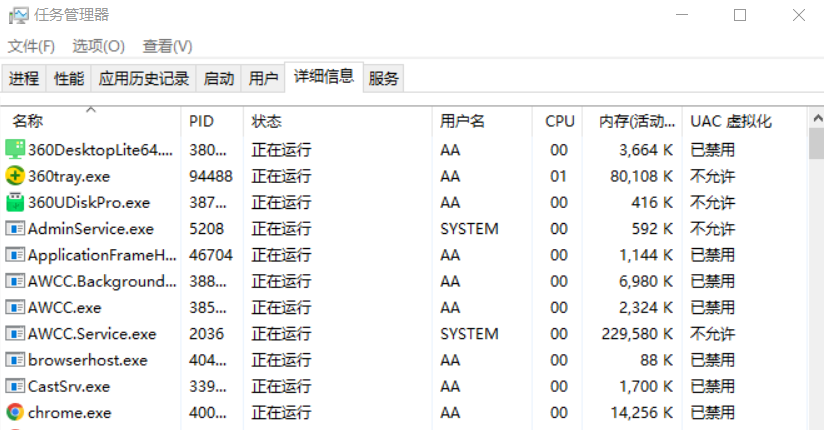This screenshot has height=430, width=824.
Task: Click the chrome.exe browser icon
Action: [x=15, y=412]
